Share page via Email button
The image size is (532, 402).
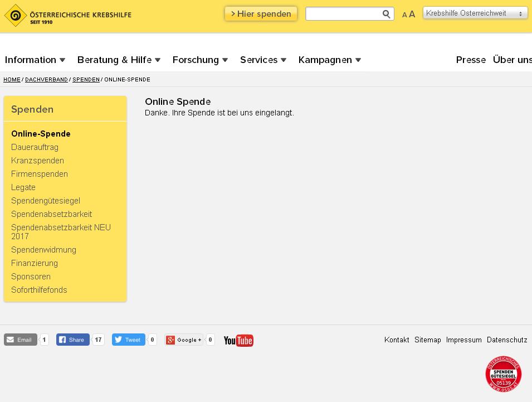coord(21,340)
